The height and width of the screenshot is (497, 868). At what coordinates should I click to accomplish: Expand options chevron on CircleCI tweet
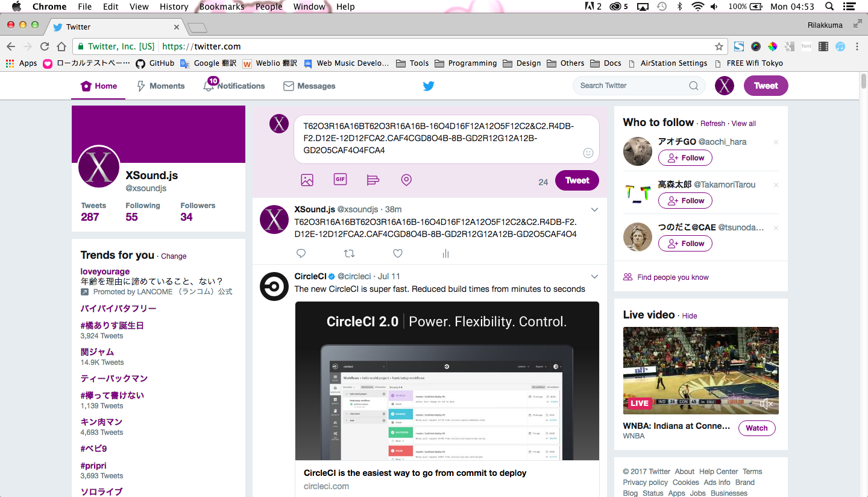594,277
